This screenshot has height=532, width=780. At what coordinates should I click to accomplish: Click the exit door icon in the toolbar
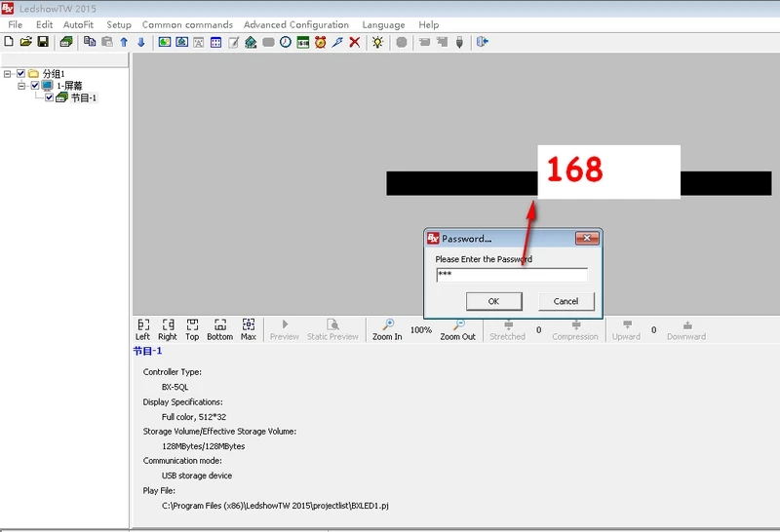click(483, 42)
